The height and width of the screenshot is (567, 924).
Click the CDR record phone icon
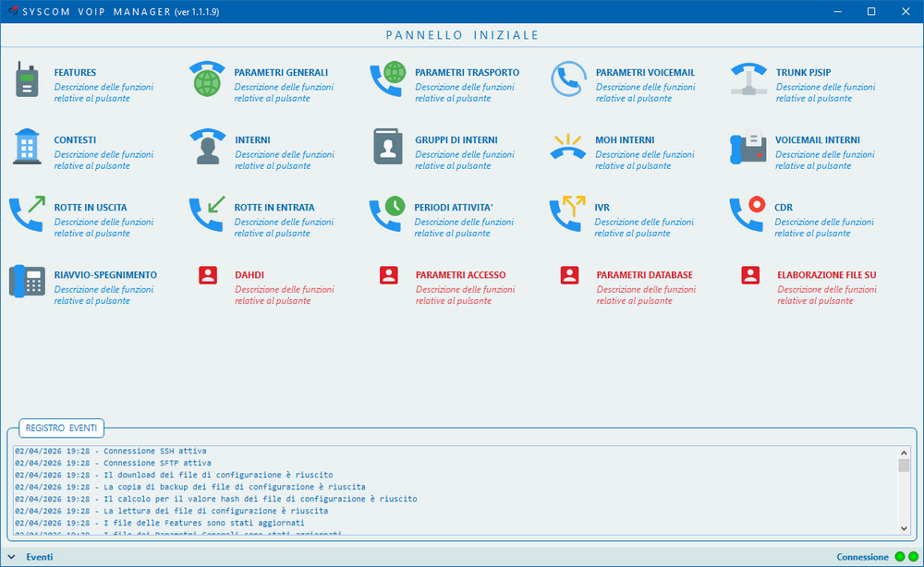(749, 214)
